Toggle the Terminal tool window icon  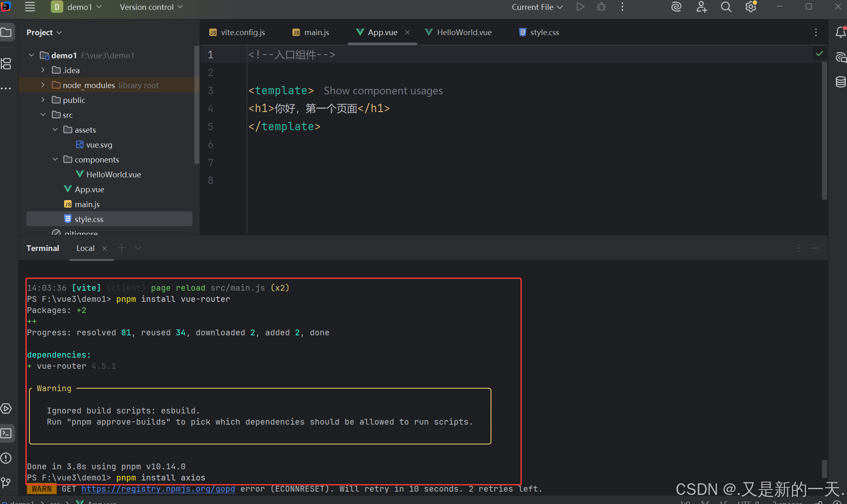[6, 433]
